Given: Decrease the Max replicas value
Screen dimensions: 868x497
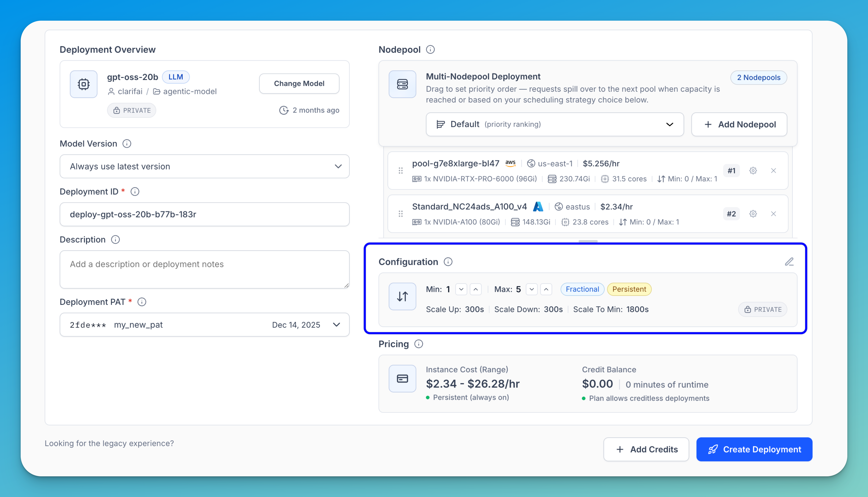Looking at the screenshot, I should point(532,289).
